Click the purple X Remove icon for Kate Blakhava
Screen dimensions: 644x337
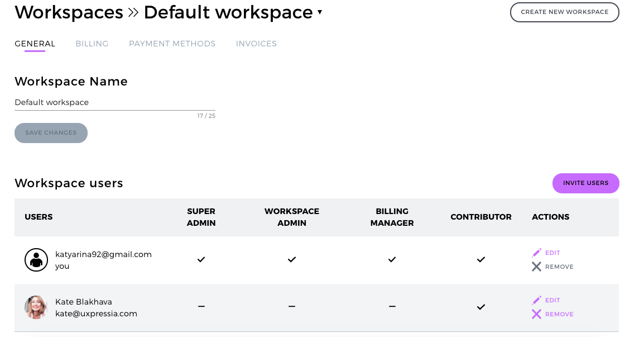pos(536,314)
